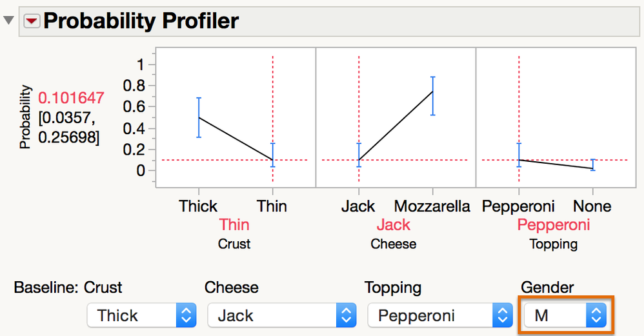
Task: Click the red Thin current value label
Action: coord(234,225)
